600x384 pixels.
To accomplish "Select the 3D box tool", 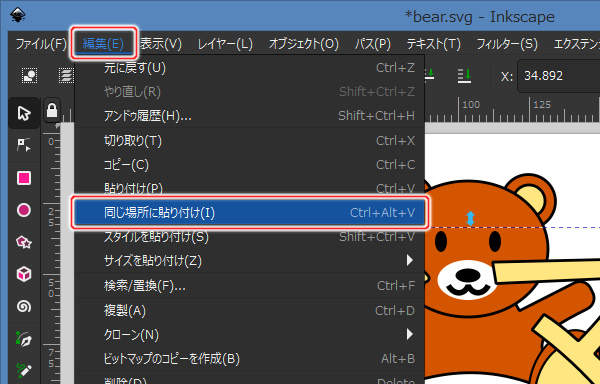I will click(x=24, y=274).
